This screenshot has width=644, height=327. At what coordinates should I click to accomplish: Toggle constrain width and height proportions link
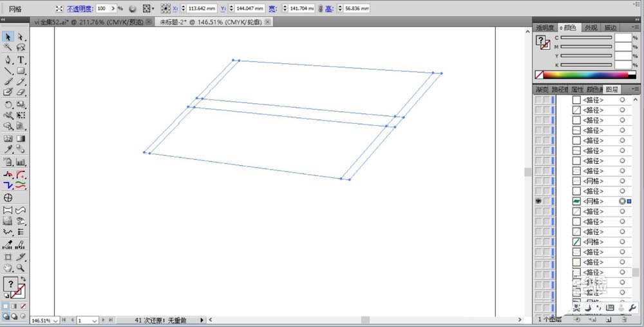[320, 8]
